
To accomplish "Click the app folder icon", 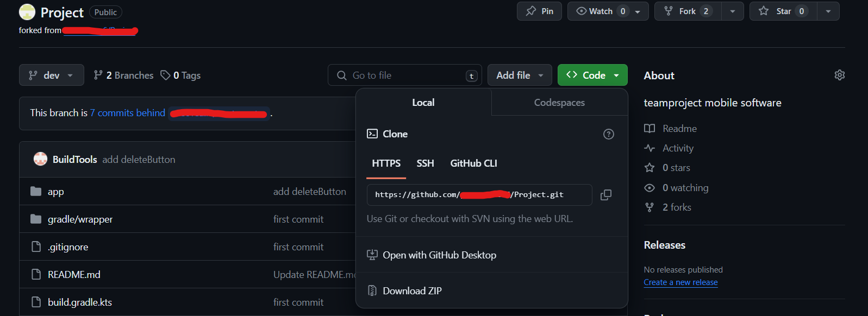I will coord(36,191).
